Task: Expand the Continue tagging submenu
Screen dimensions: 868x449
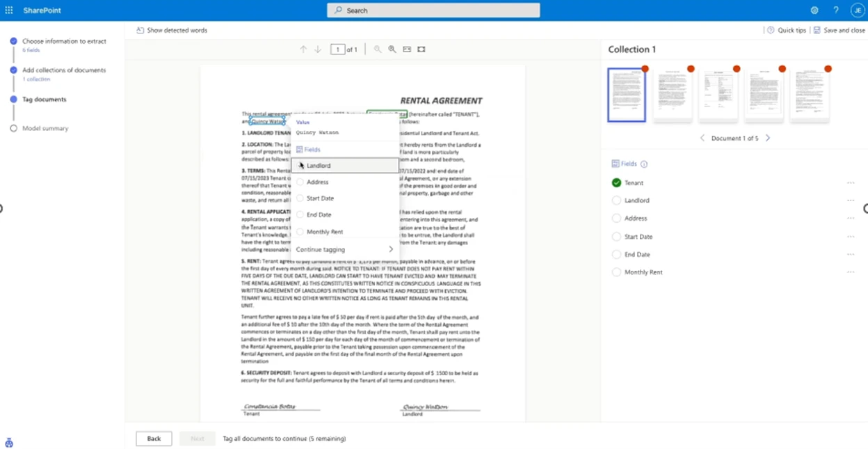Action: [391, 249]
